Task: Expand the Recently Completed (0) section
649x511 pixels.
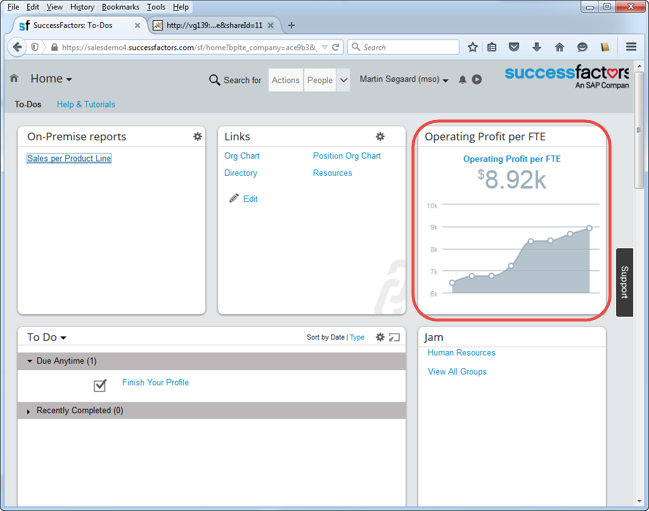Action: coord(28,411)
